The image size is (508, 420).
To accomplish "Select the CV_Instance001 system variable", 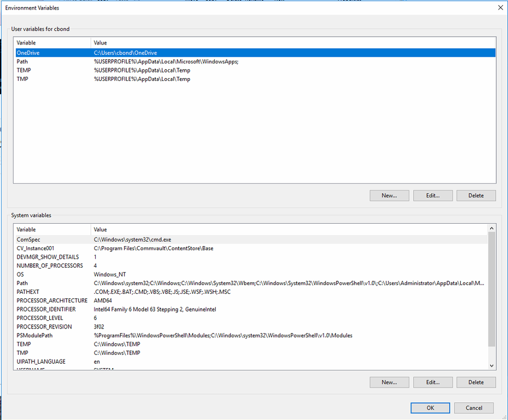I will click(x=251, y=248).
